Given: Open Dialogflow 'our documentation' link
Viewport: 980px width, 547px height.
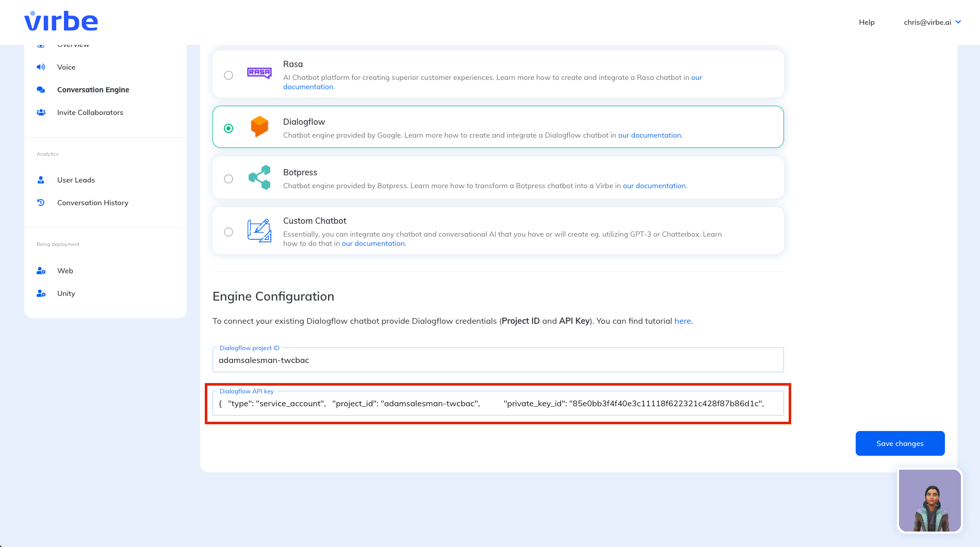Looking at the screenshot, I should [649, 135].
